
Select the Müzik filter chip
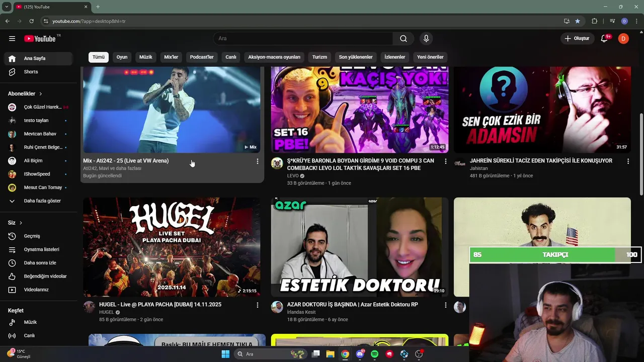coord(146,57)
